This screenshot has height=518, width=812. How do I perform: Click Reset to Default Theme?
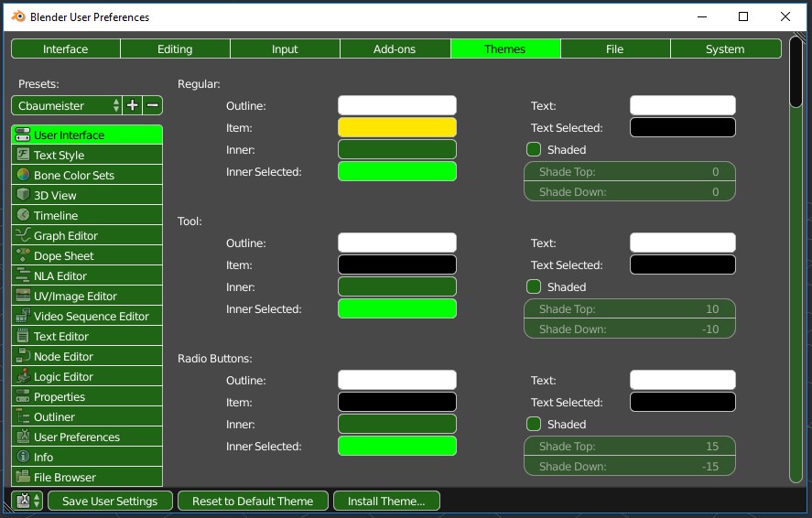253,501
